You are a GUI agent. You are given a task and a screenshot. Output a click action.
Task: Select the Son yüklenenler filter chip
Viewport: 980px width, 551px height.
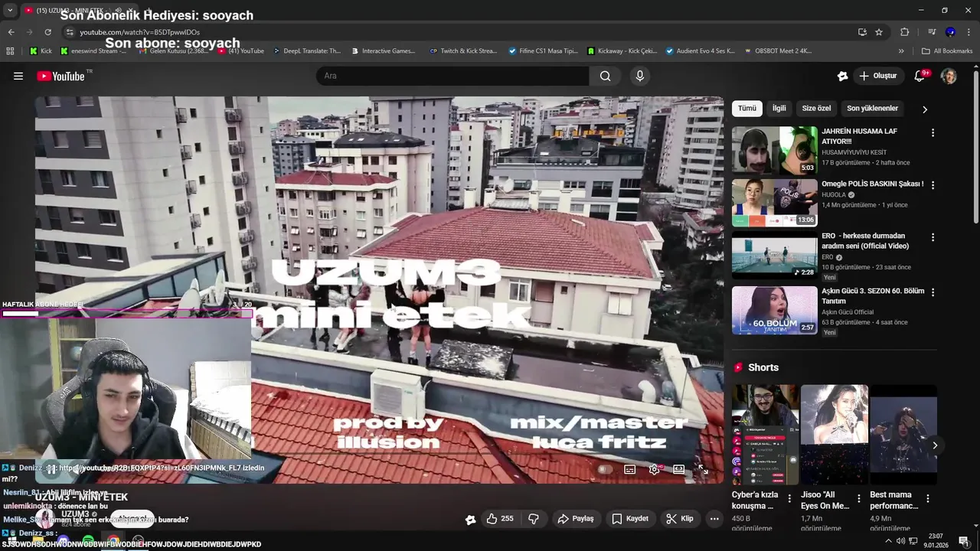872,109
